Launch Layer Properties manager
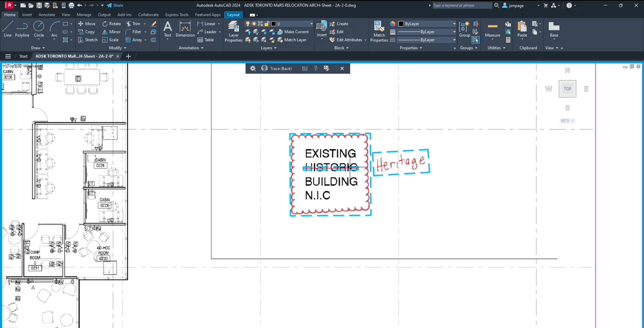The width and height of the screenshot is (644, 328). point(233,31)
